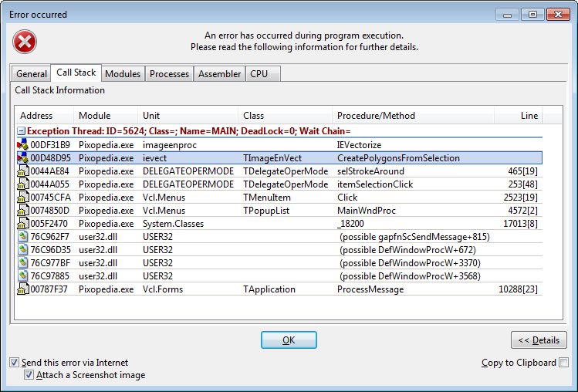Click the CreatePolygonsFromSelection procedure cell
The image size is (578, 392).
(x=398, y=158)
